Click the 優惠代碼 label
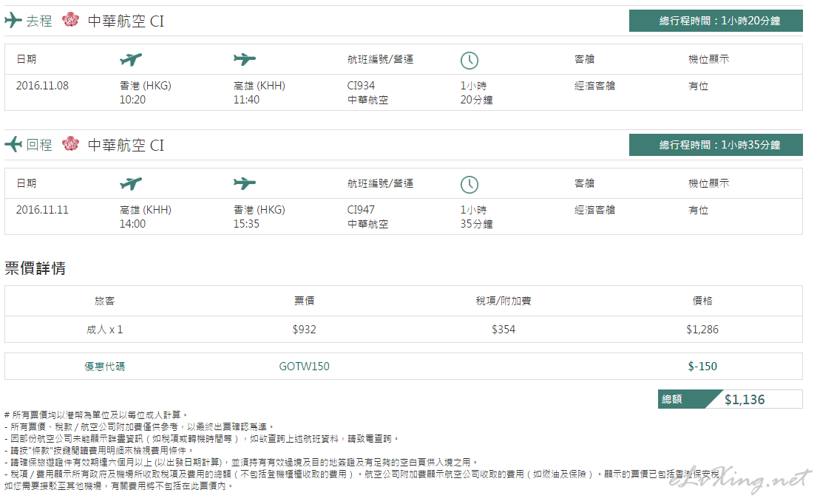Image resolution: width=820 pixels, height=504 pixels. pyautogui.click(x=104, y=367)
